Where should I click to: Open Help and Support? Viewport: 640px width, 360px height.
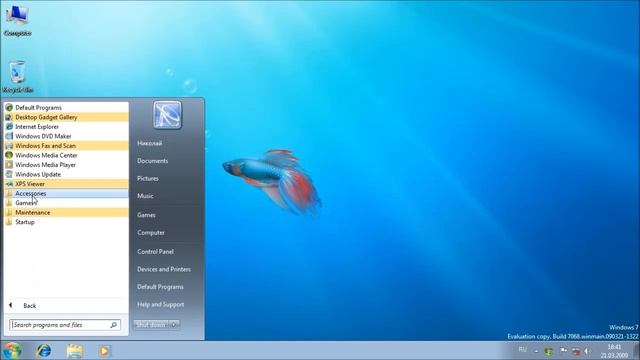pyautogui.click(x=161, y=304)
